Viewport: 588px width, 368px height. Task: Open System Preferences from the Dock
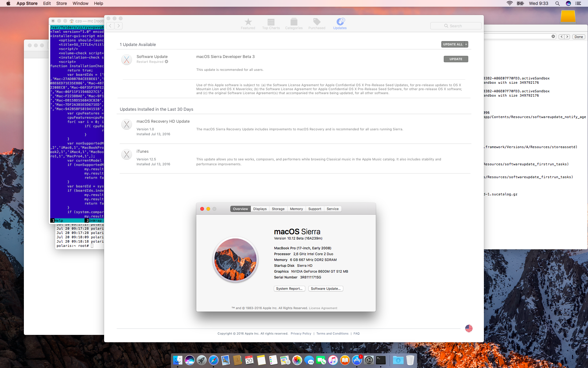[x=369, y=360]
